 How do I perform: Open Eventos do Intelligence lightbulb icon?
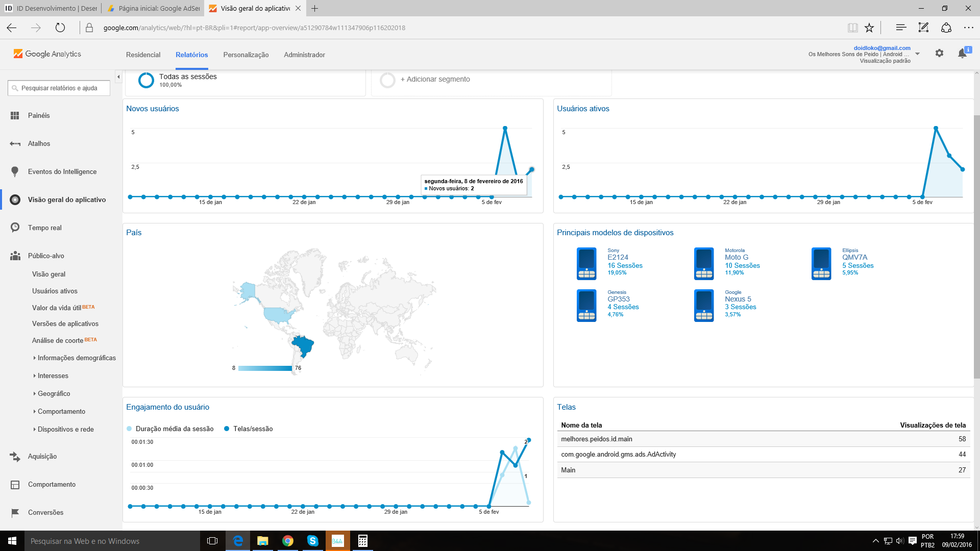click(15, 171)
